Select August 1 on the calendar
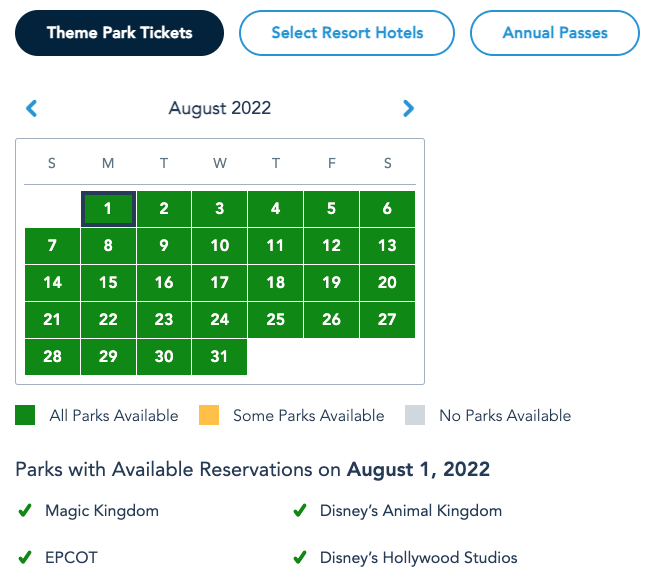This screenshot has width=660, height=581. 108,209
